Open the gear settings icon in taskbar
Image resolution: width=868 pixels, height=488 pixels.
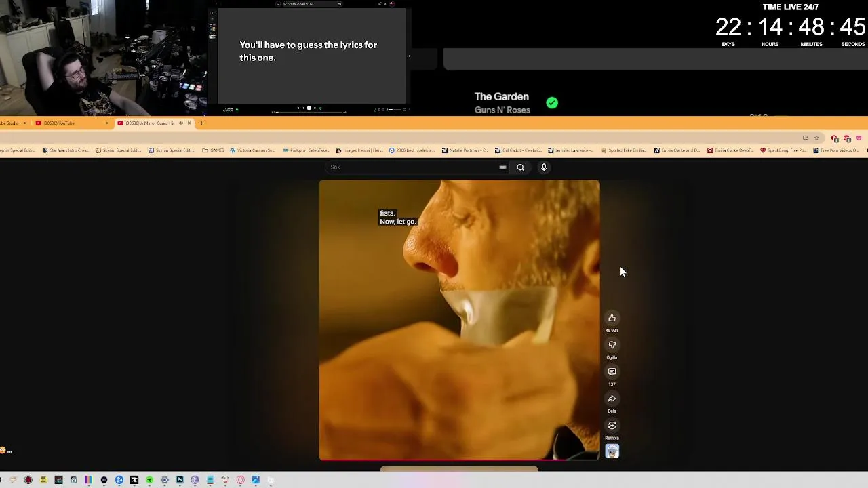pos(164,480)
